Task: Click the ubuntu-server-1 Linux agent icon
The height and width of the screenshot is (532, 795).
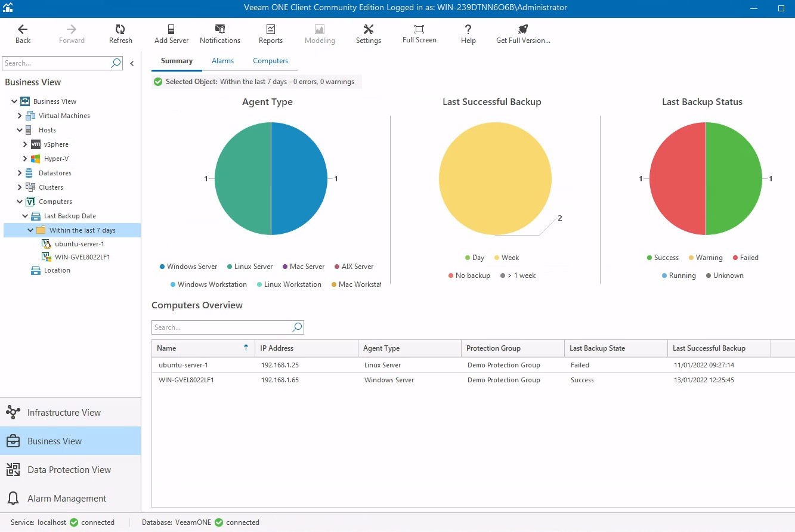Action: pyautogui.click(x=47, y=244)
